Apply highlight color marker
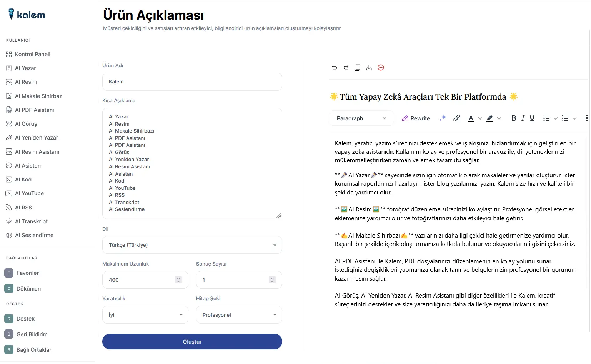 (x=490, y=118)
